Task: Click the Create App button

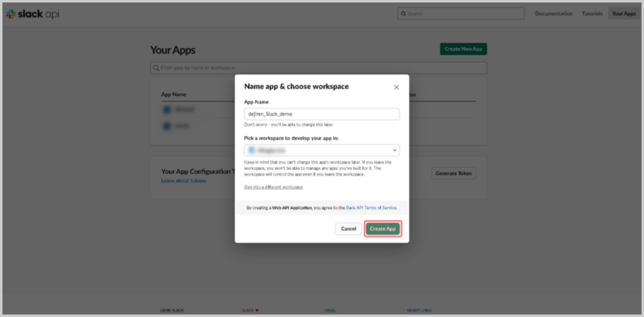Action: pyautogui.click(x=383, y=229)
